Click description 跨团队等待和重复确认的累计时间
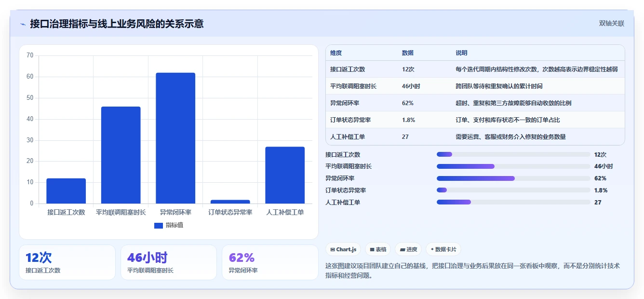 pos(499,86)
